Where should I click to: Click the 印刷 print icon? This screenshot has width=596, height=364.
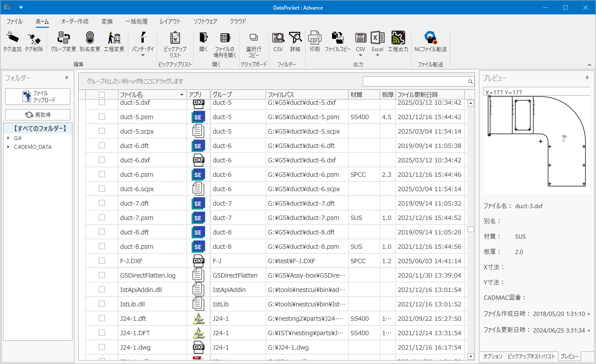click(315, 38)
